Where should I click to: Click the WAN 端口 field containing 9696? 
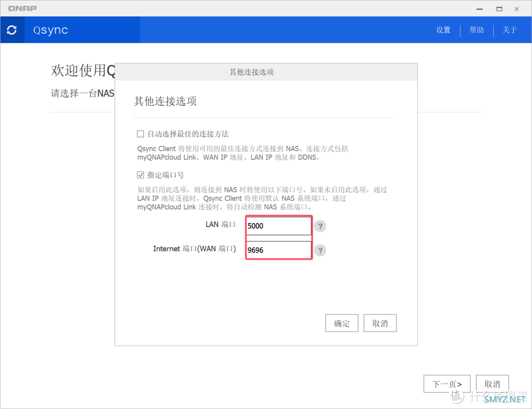coord(278,250)
